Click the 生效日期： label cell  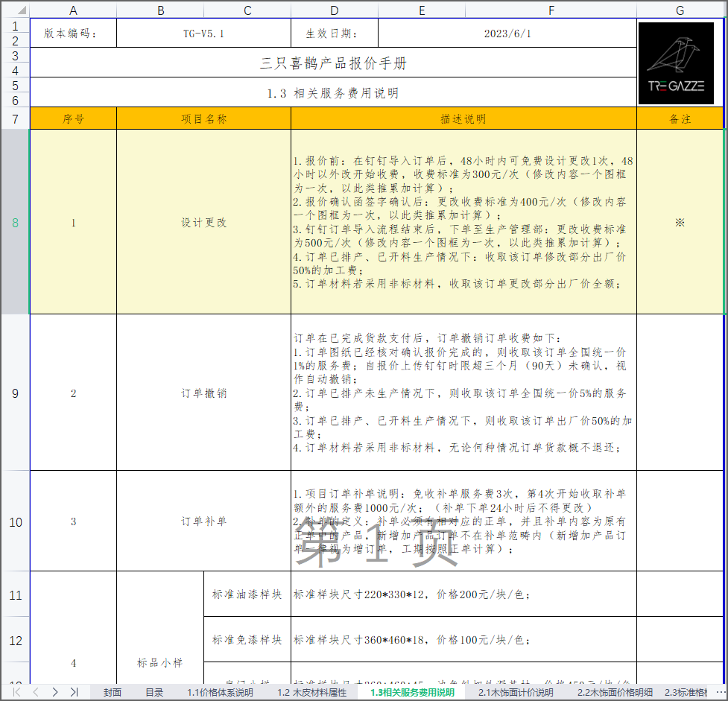[335, 33]
